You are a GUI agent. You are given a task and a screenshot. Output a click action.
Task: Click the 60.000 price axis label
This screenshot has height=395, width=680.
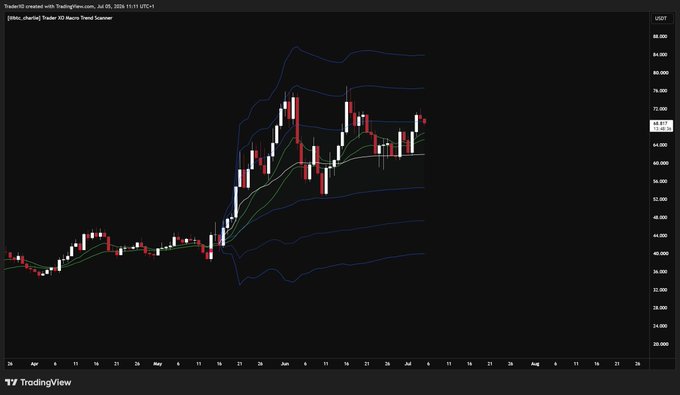click(660, 163)
